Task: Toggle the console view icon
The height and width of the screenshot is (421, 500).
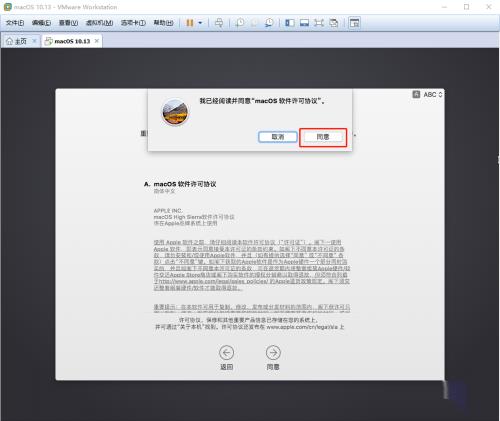Action: [354, 23]
